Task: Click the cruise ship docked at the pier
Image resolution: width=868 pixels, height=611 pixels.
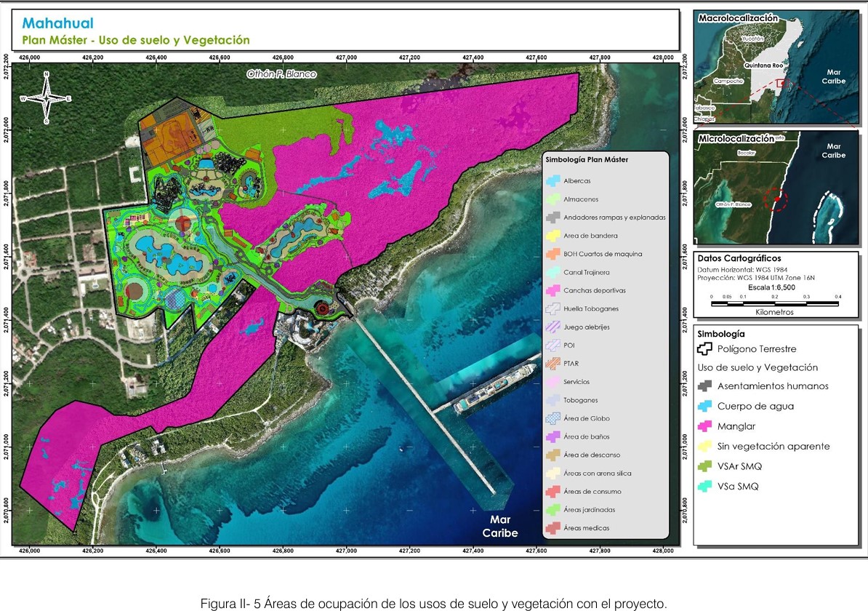Action: pyautogui.click(x=495, y=387)
